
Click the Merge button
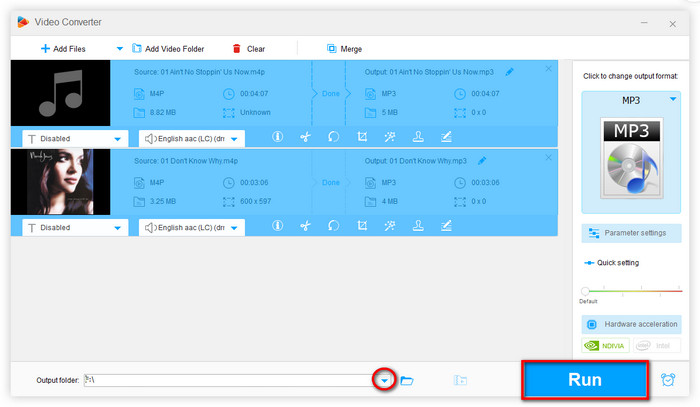click(x=344, y=49)
